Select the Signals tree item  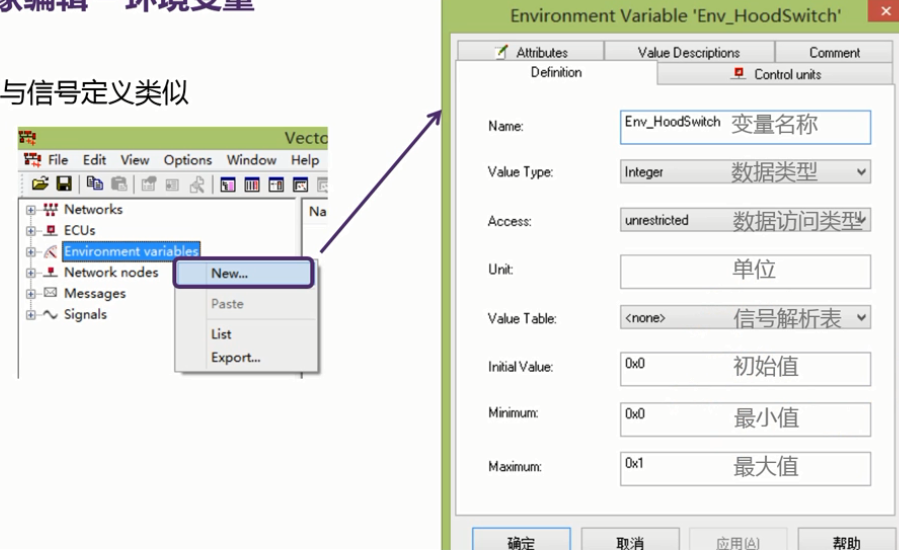tap(85, 314)
